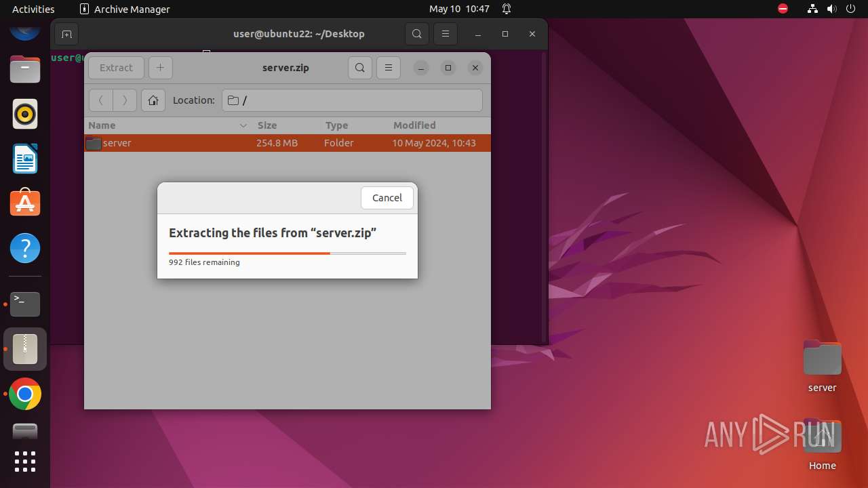This screenshot has height=488, width=868.
Task: Open the Archive Manager app menu
Action: pos(125,9)
